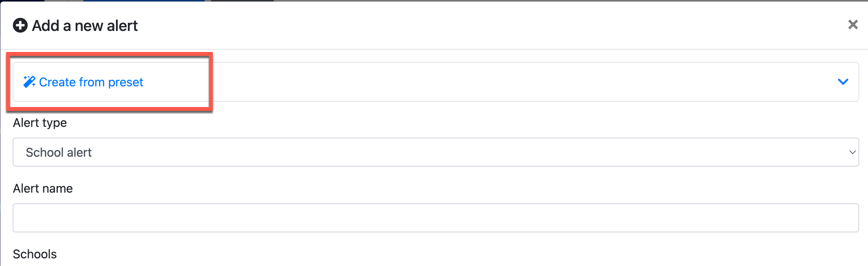Click the small arrow on Alert type select
This screenshot has width=868, height=266.
pyautogui.click(x=852, y=152)
